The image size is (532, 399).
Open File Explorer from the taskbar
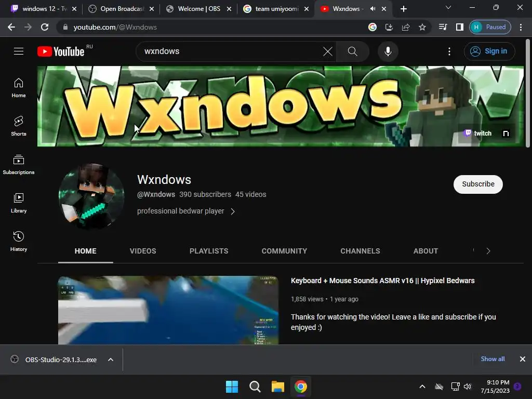pos(277,387)
